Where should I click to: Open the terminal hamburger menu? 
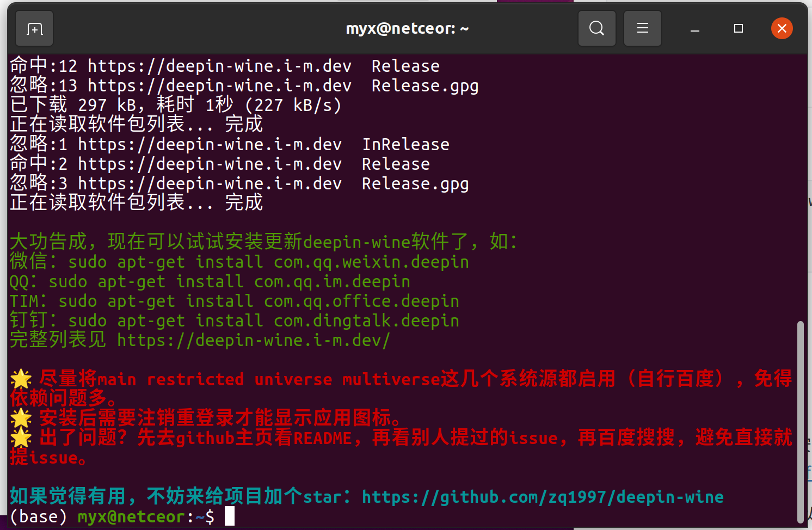642,28
